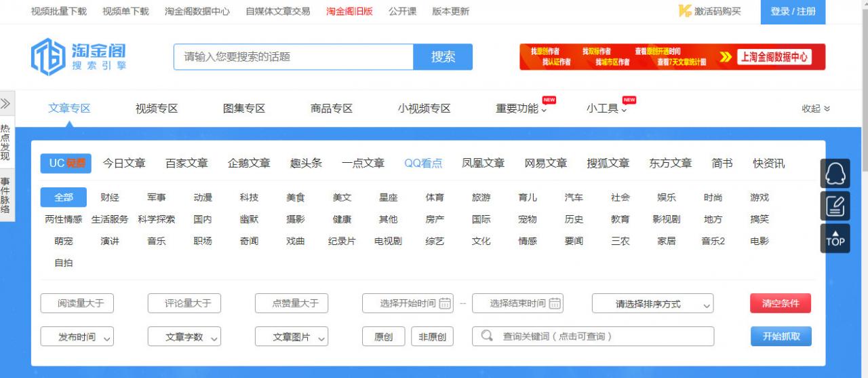
Task: Select the 电视剧 category
Action: click(x=388, y=241)
